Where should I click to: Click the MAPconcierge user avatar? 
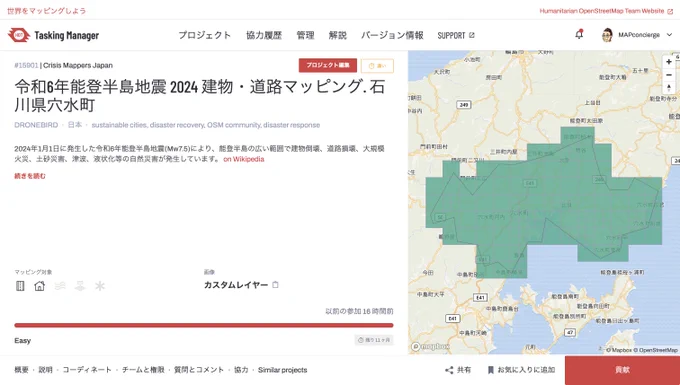[607, 35]
